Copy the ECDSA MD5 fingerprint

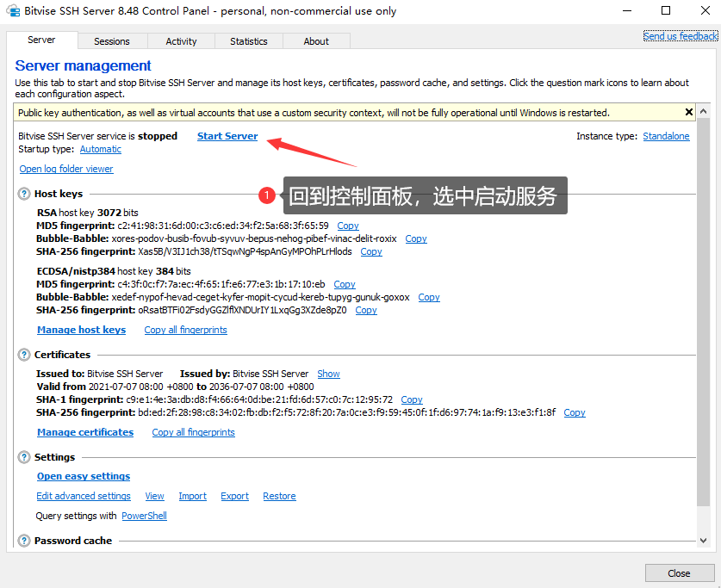click(345, 284)
